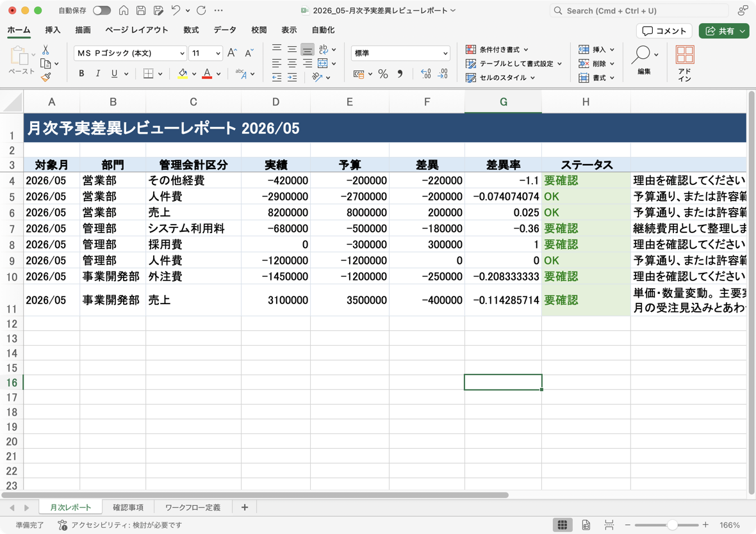Redo the last action
The height and width of the screenshot is (534, 756).
point(202,10)
